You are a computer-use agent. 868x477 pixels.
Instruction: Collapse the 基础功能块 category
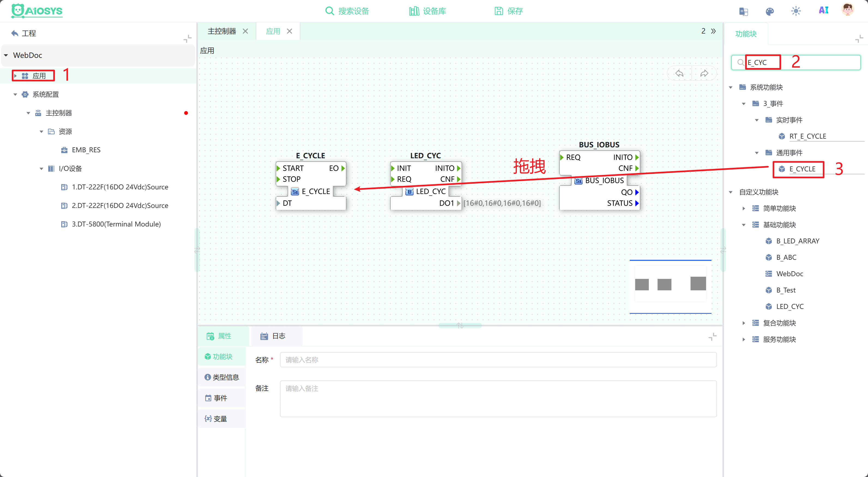click(x=744, y=225)
